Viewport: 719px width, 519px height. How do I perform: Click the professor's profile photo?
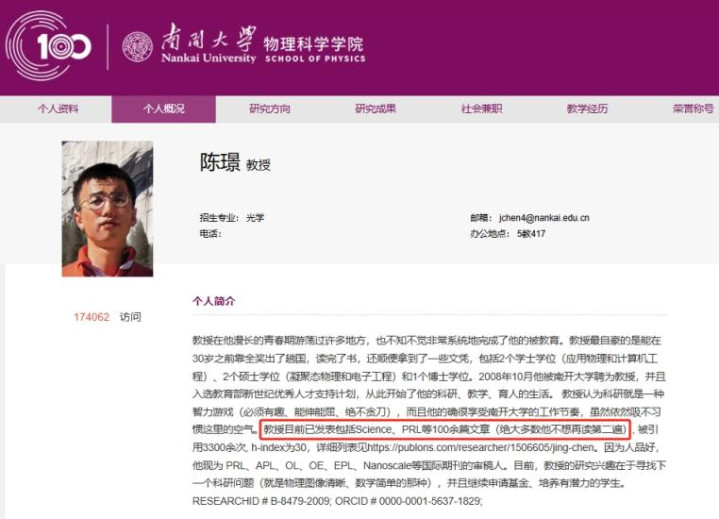pos(107,209)
